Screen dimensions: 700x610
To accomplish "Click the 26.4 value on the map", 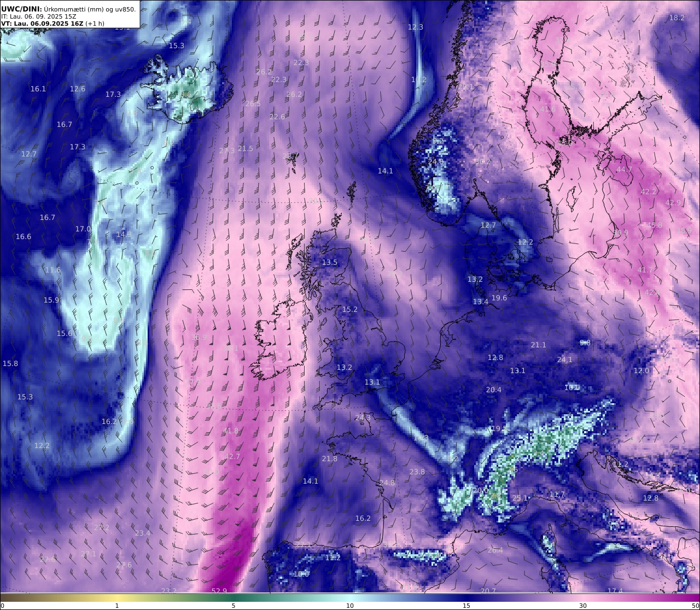I will [495, 550].
